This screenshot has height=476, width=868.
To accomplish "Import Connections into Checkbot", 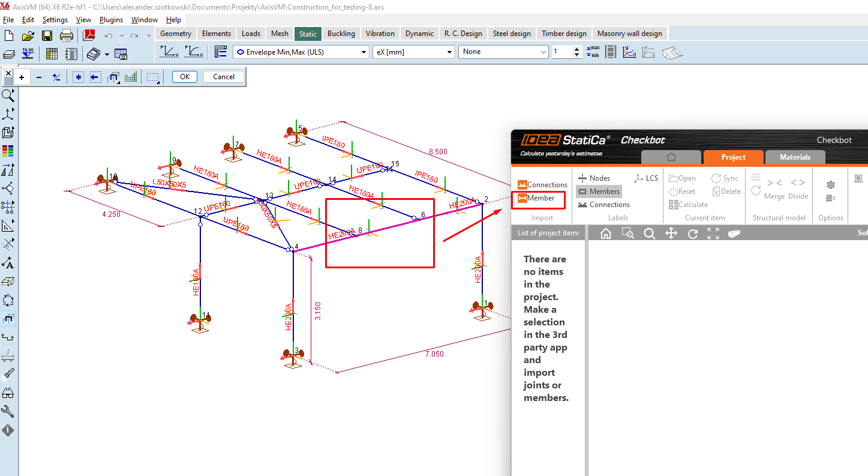I will [542, 184].
